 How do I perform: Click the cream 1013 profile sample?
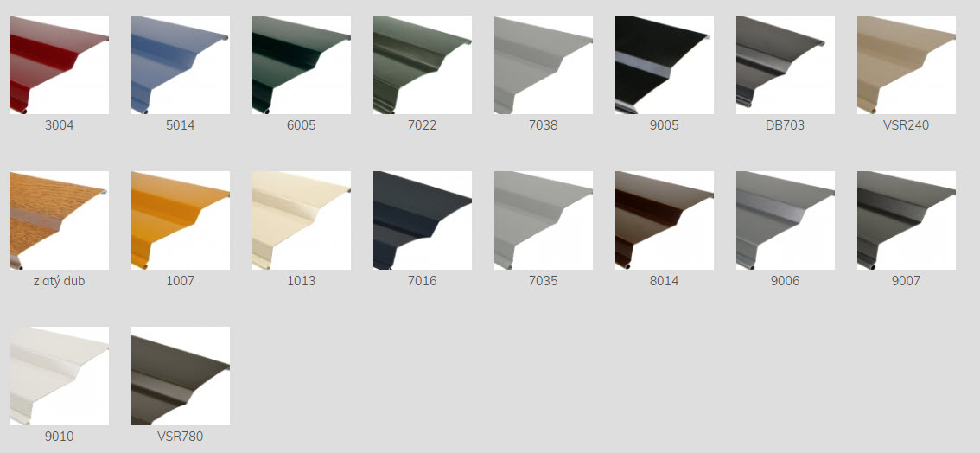pyautogui.click(x=302, y=220)
